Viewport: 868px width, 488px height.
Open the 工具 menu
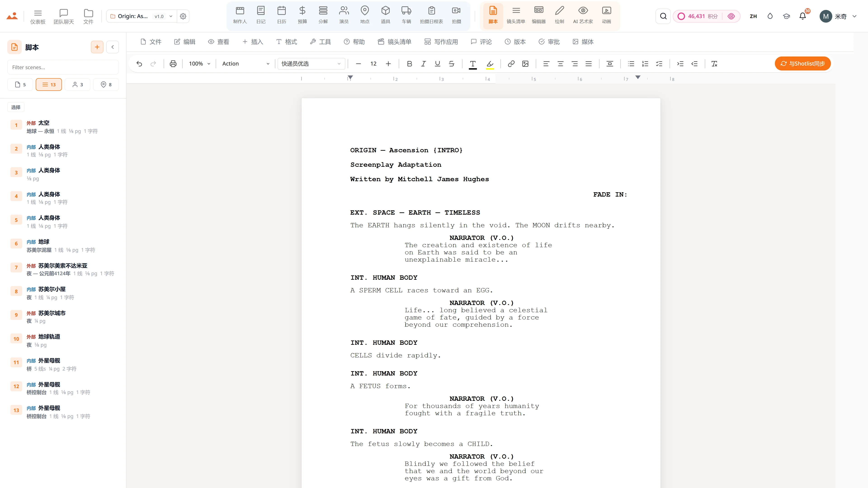pyautogui.click(x=321, y=42)
